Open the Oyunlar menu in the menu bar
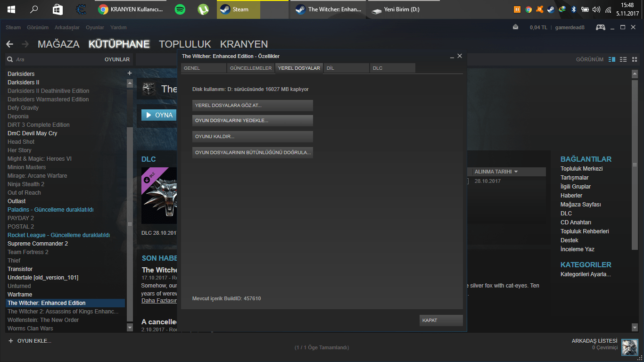The width and height of the screenshot is (644, 362). pyautogui.click(x=95, y=27)
